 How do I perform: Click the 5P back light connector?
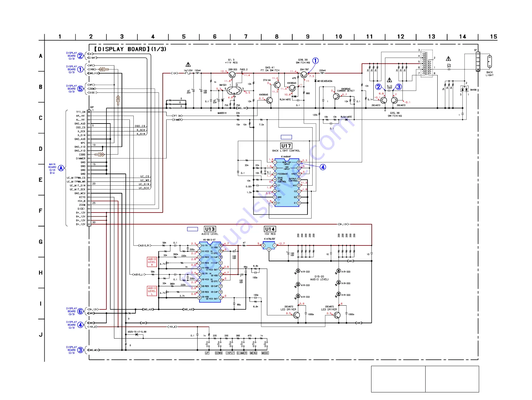478,61
